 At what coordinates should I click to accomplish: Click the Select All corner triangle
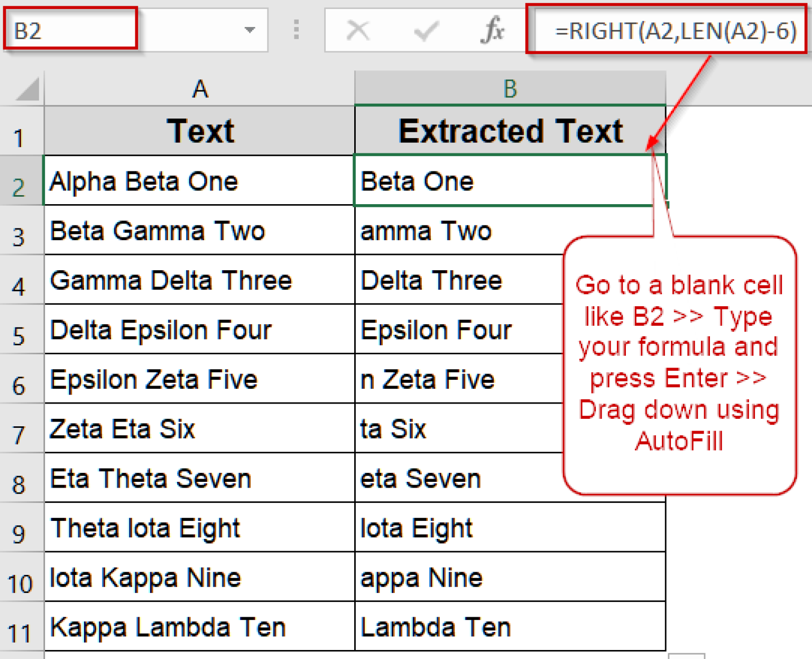tap(27, 89)
